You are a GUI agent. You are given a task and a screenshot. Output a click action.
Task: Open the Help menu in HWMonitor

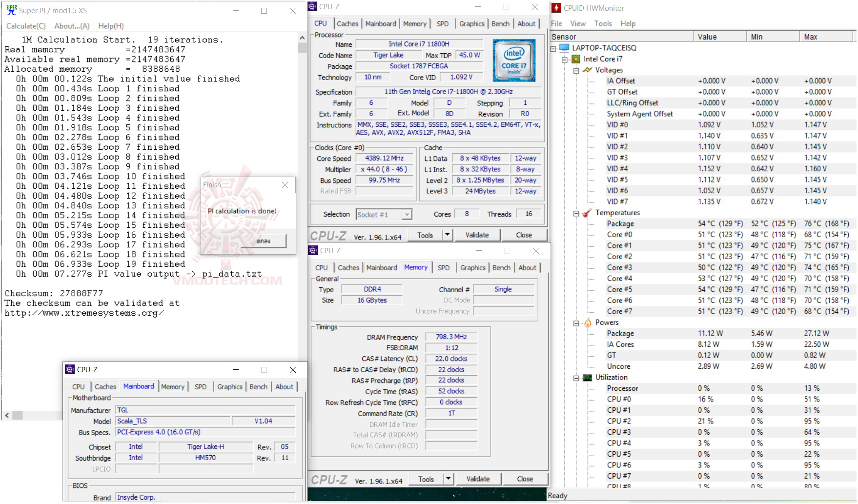[628, 23]
